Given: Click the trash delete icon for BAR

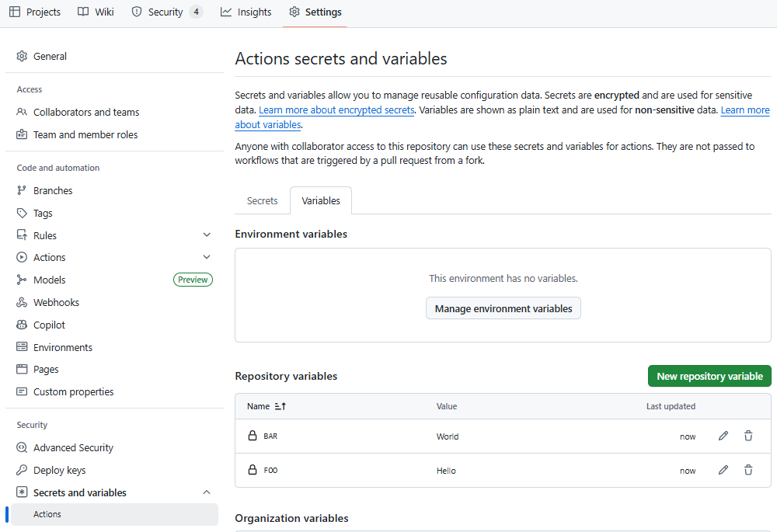Looking at the screenshot, I should click(748, 436).
